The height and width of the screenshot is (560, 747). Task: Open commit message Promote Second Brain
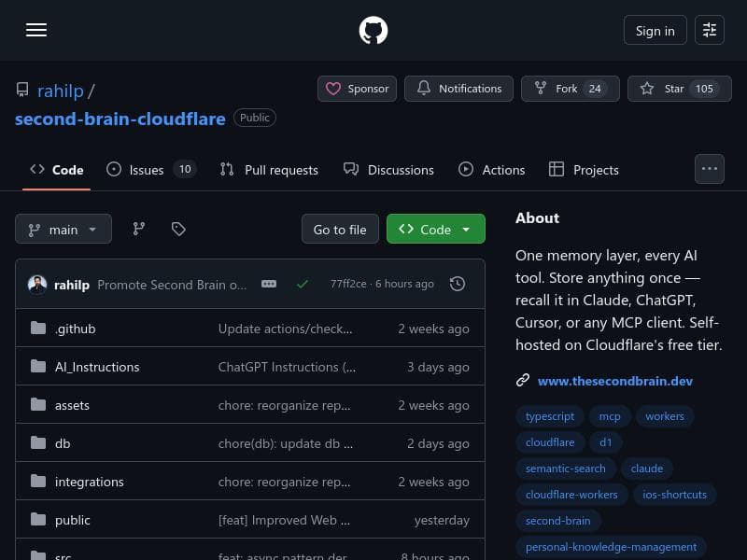(172, 285)
